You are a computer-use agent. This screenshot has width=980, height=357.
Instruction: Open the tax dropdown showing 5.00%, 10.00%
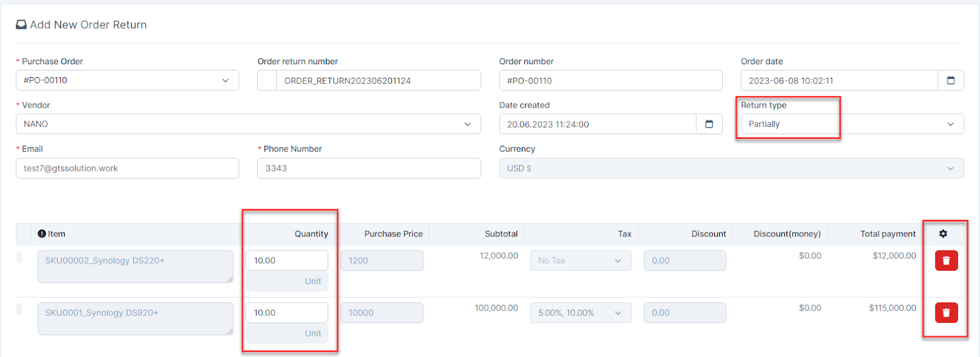580,313
